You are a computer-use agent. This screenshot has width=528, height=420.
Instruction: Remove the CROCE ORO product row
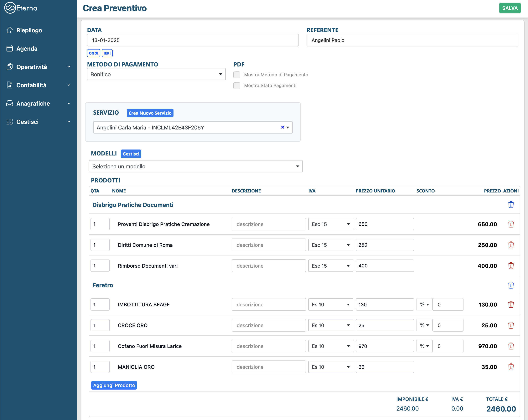(511, 325)
